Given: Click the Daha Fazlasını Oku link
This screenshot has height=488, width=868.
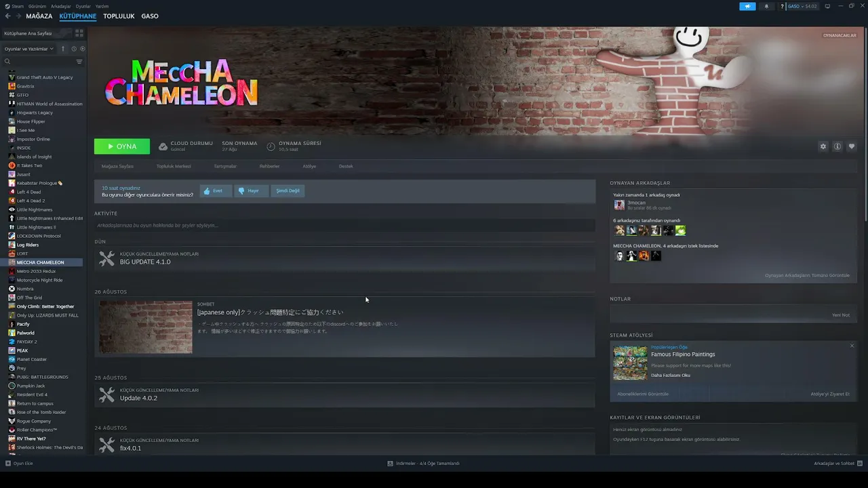Looking at the screenshot, I should coord(671,375).
